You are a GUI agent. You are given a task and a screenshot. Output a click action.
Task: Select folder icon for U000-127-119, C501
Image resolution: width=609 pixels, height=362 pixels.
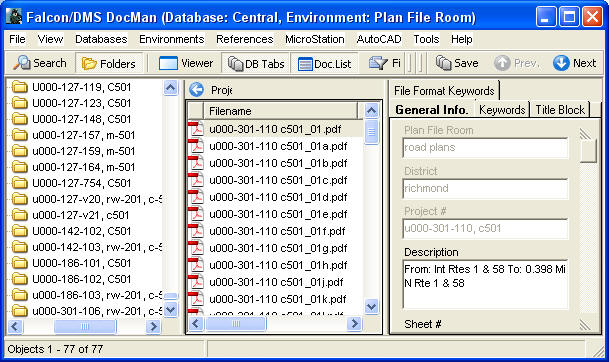19,87
